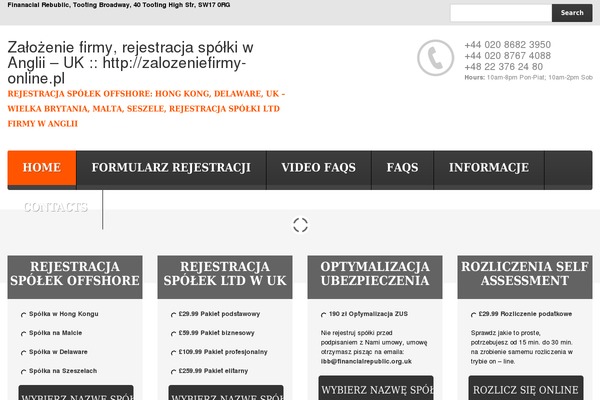This screenshot has width=600, height=400.
Task: Click the OPTYMALIZACJA UBEZPIECZENIA card header
Action: (x=375, y=277)
